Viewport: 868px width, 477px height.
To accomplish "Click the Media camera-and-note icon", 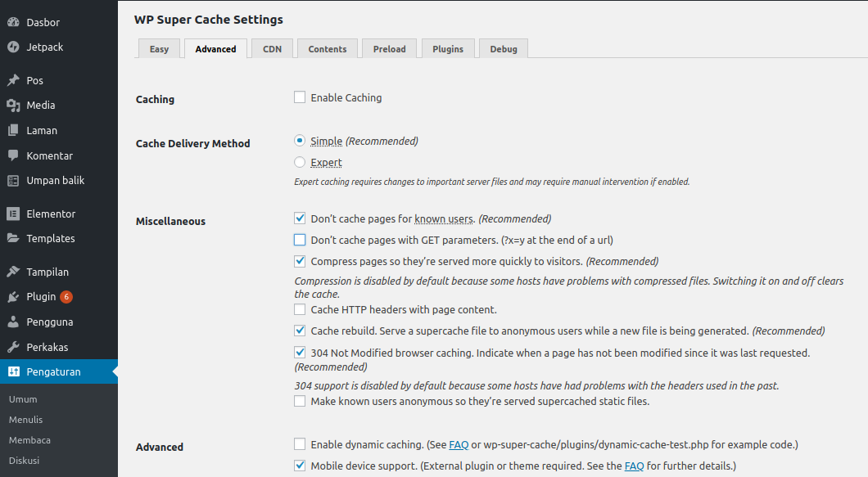I will click(13, 106).
